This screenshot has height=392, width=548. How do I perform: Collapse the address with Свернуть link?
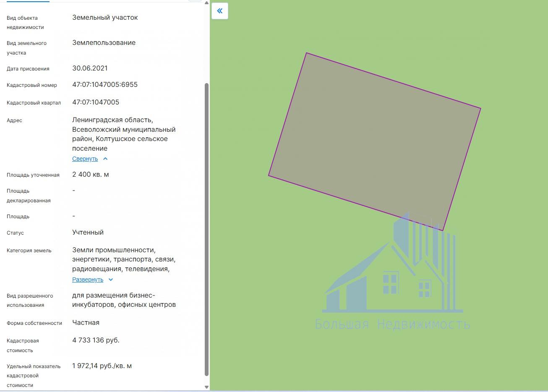pos(85,159)
